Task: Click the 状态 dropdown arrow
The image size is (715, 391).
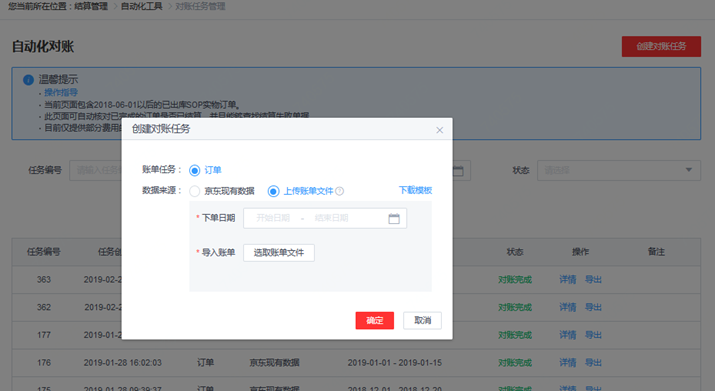Action: pyautogui.click(x=689, y=170)
